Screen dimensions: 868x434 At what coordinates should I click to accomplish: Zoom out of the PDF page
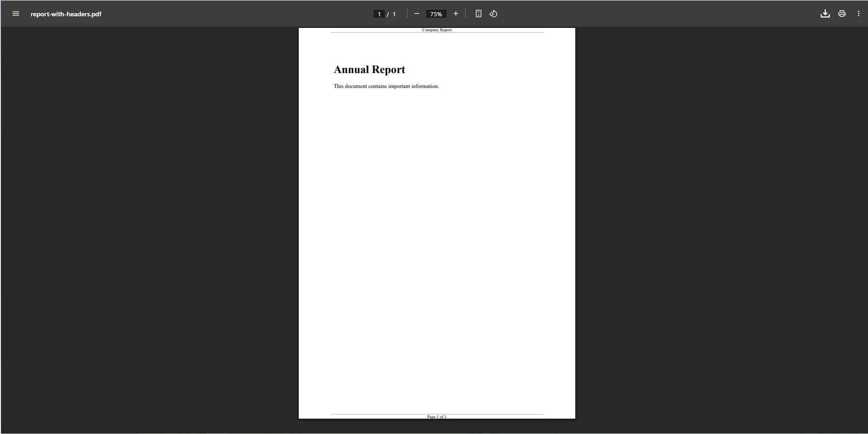click(416, 13)
